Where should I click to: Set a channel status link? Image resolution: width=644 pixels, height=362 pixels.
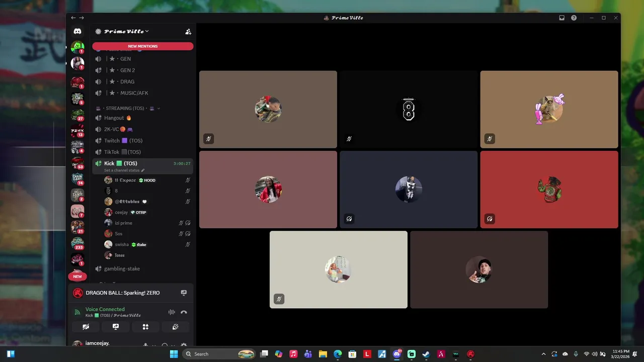pyautogui.click(x=124, y=170)
